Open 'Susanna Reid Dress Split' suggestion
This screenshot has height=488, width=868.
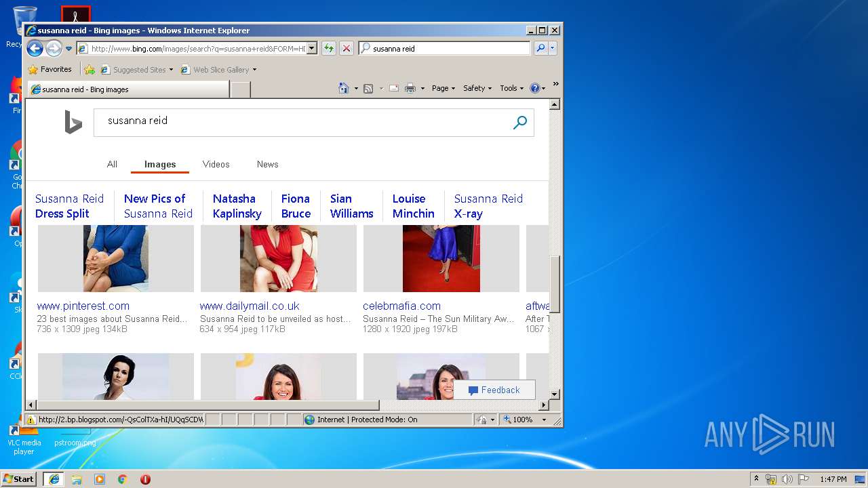69,206
